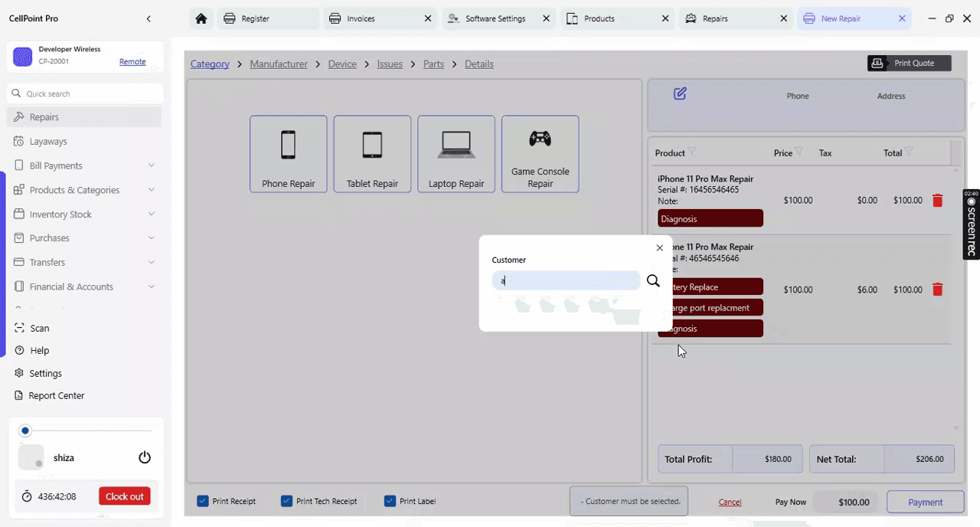Click the slider handle above shiza
Viewport: 980px width, 527px height.
click(25, 431)
